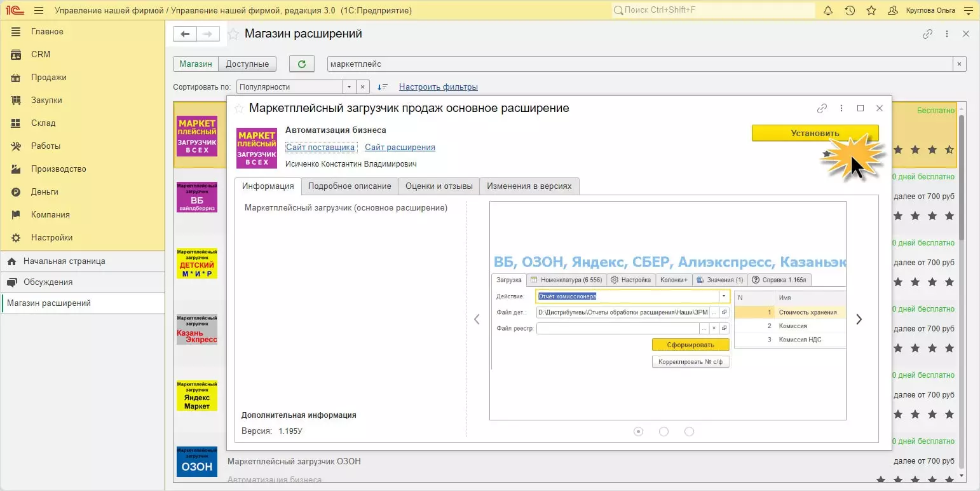Image resolution: width=980 pixels, height=491 pixels.
Task: Open the Настроить фильтры link
Action: pyautogui.click(x=439, y=87)
